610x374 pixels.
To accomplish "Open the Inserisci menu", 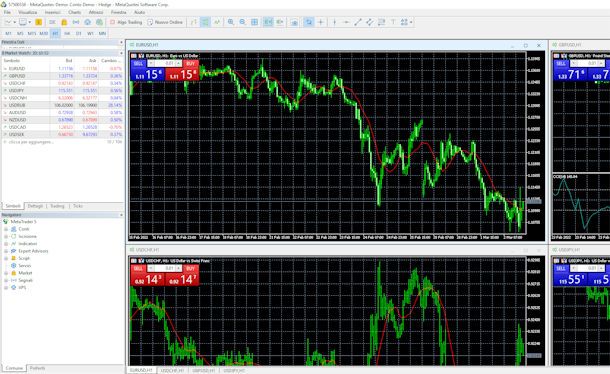I will (x=53, y=12).
